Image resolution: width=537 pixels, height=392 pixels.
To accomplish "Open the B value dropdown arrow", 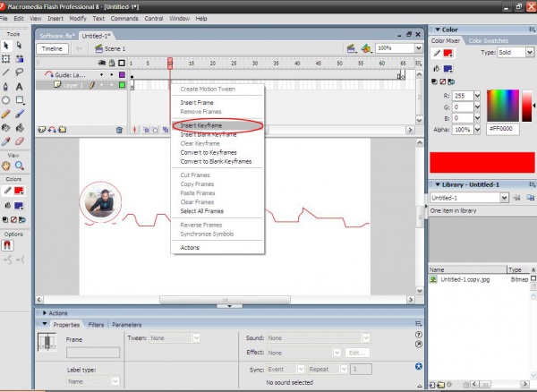I will [477, 118].
